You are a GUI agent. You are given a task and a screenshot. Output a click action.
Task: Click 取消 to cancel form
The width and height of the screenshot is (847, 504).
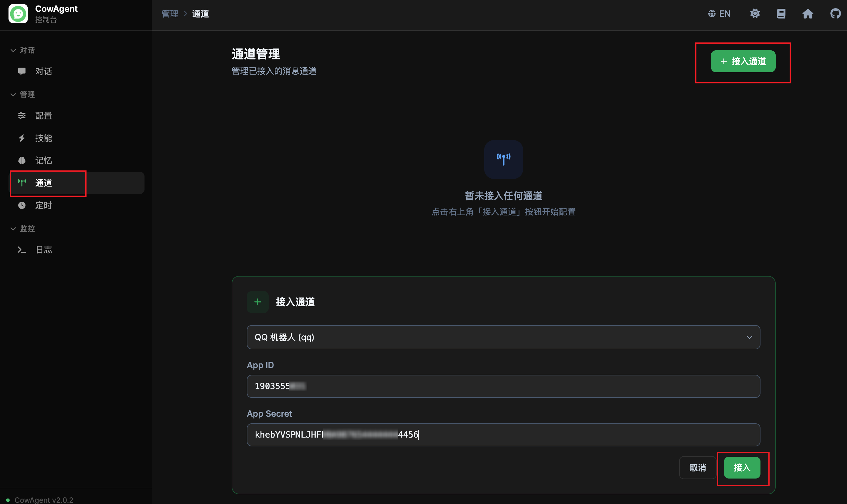697,468
